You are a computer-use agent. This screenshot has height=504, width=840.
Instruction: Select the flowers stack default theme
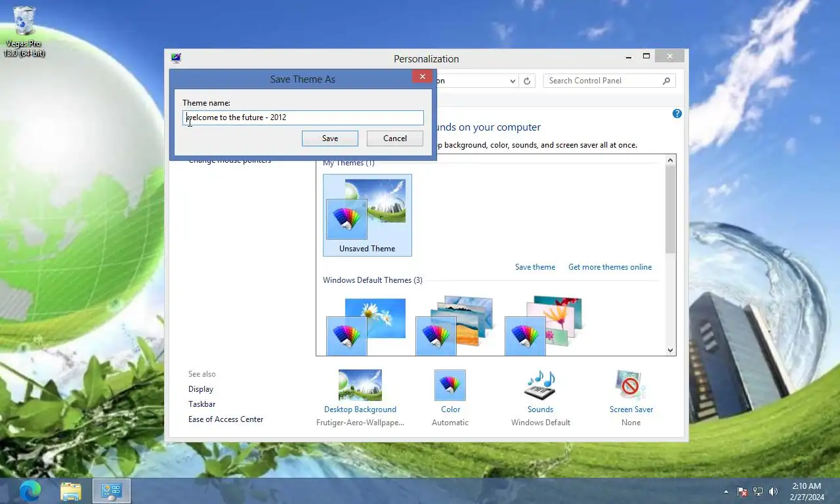tap(544, 326)
